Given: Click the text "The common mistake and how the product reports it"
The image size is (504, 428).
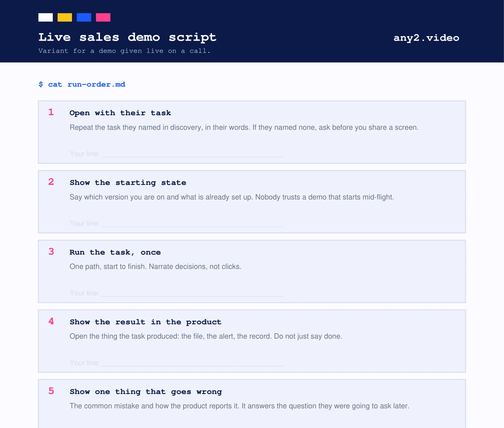Looking at the screenshot, I should coord(154,406).
